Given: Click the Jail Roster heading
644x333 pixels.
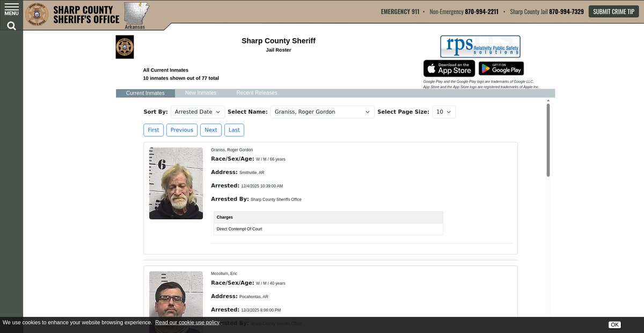Looking at the screenshot, I should 279,50.
